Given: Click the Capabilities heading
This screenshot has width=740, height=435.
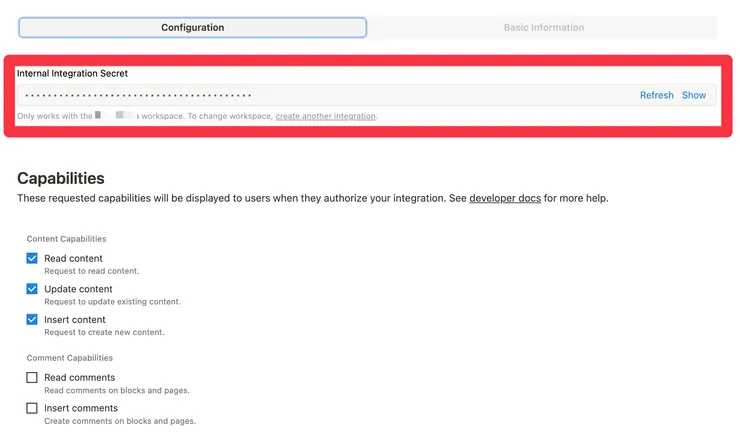Looking at the screenshot, I should point(61,178).
